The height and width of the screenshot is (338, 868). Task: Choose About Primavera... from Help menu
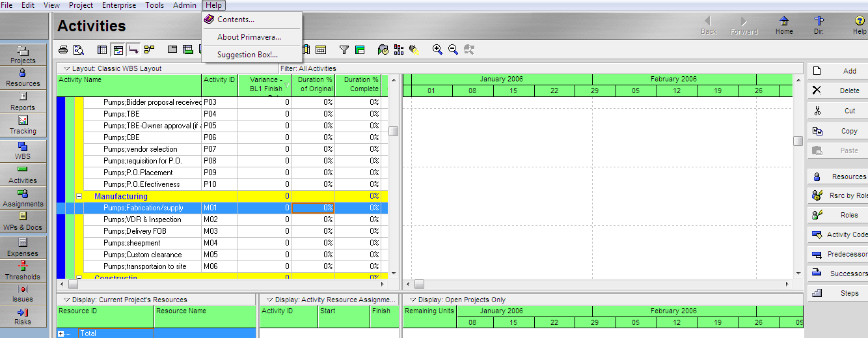click(249, 37)
